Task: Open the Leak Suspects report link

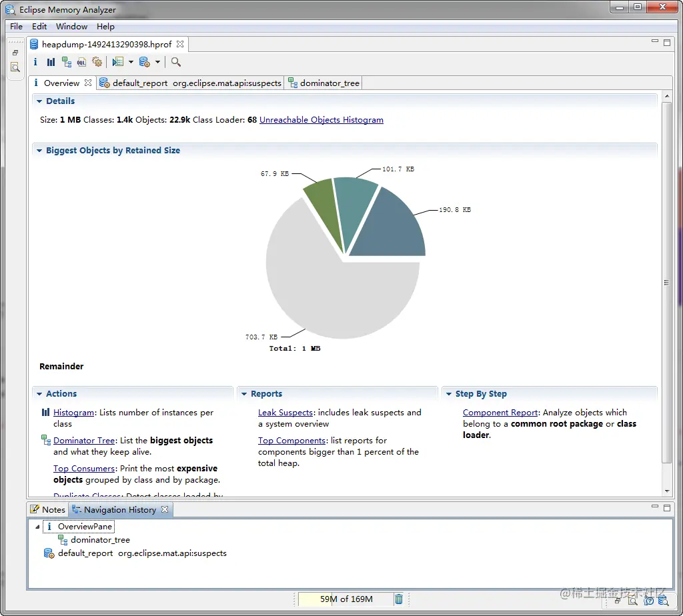Action: click(x=285, y=412)
